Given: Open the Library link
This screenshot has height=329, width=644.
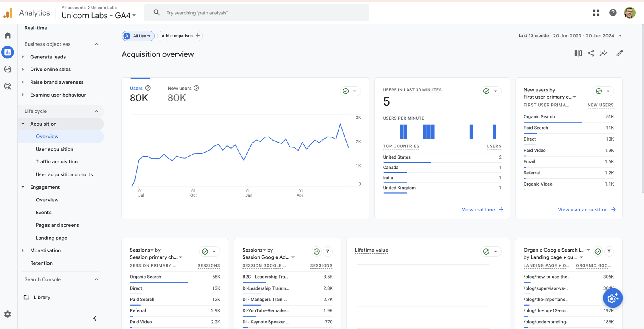Looking at the screenshot, I should [42, 297].
